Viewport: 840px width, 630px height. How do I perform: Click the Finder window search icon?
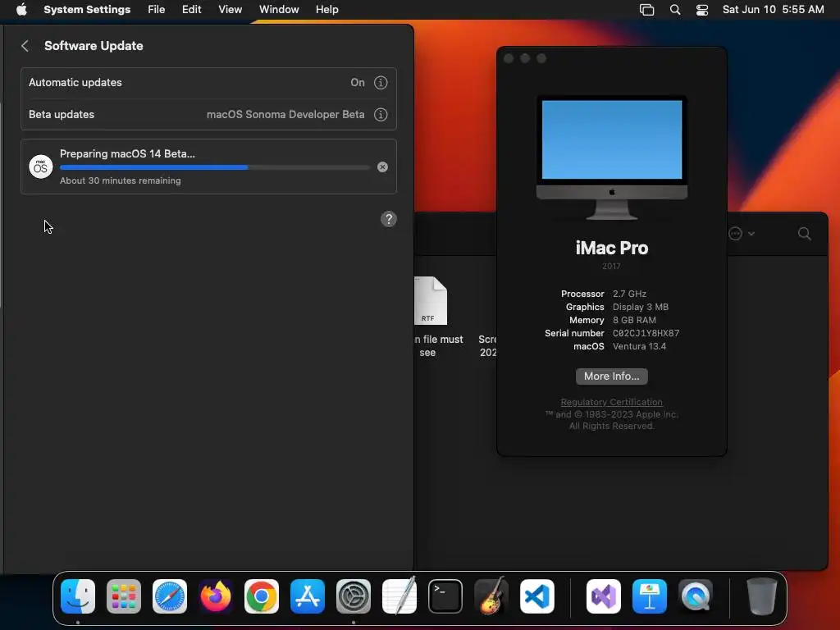(804, 234)
